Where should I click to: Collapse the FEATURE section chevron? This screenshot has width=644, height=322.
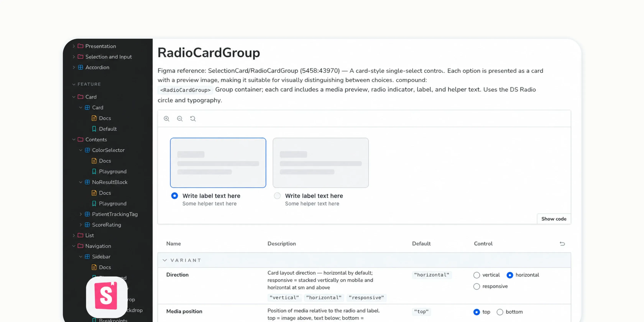point(74,84)
